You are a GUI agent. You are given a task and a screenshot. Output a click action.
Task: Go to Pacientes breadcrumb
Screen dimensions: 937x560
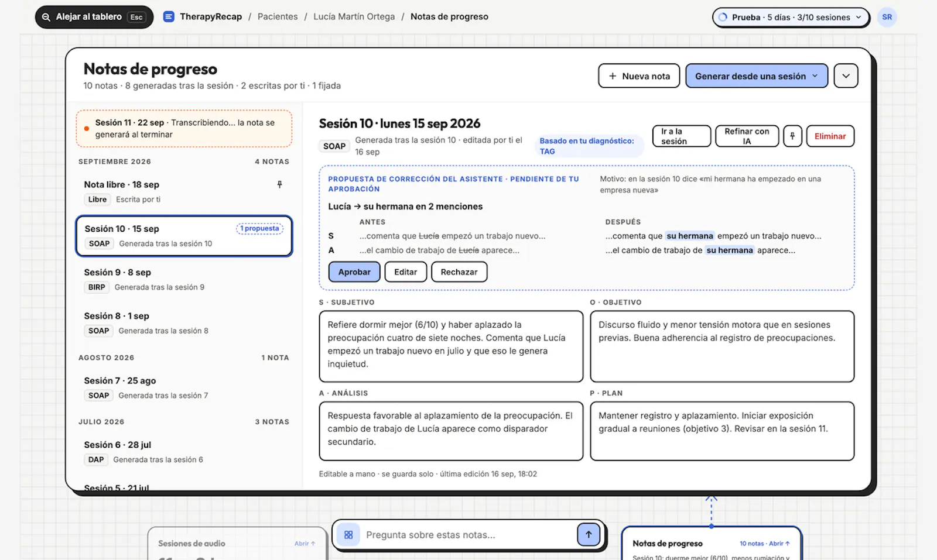278,16
